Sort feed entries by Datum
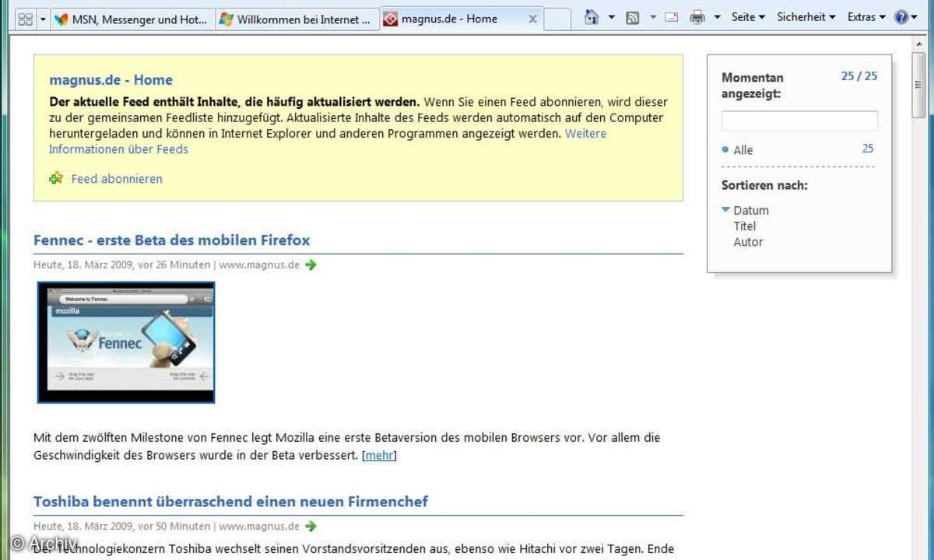 point(751,210)
